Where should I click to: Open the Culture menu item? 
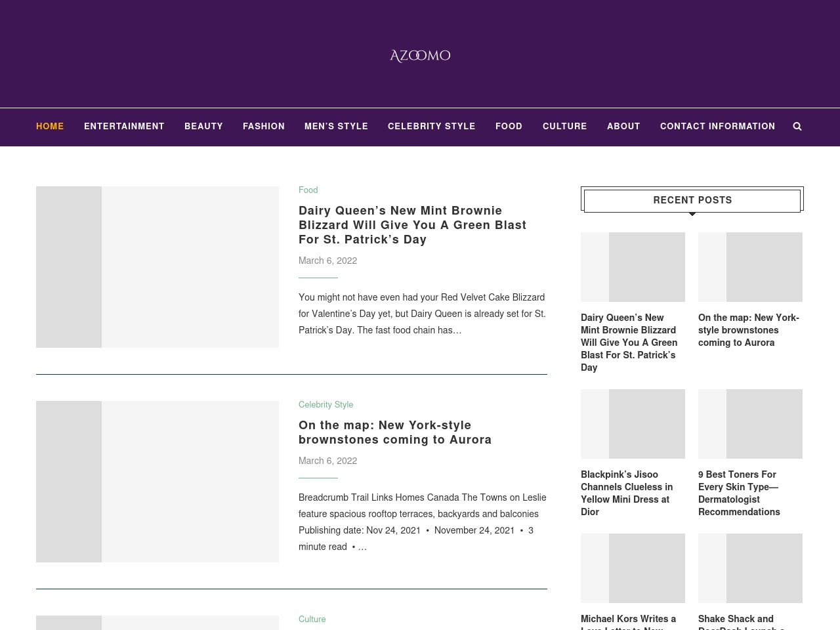point(565,127)
